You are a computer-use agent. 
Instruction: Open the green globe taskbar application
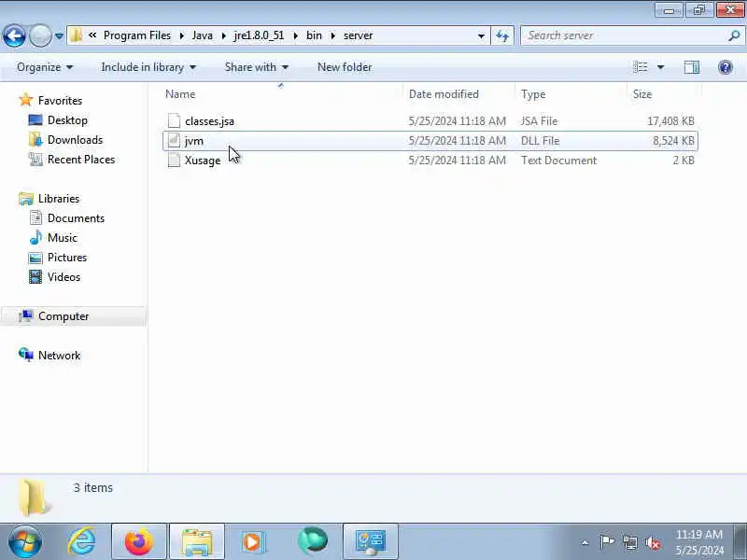click(313, 541)
